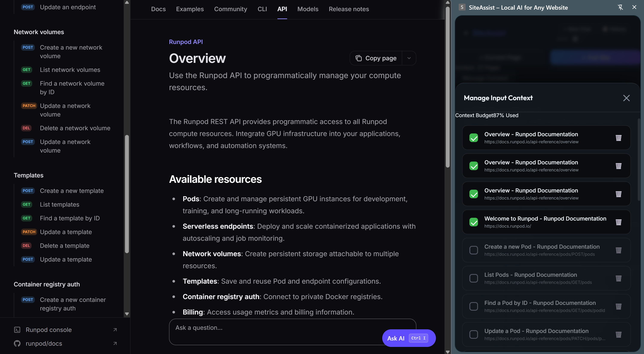
Task: Open the Release notes tab
Action: (x=349, y=9)
